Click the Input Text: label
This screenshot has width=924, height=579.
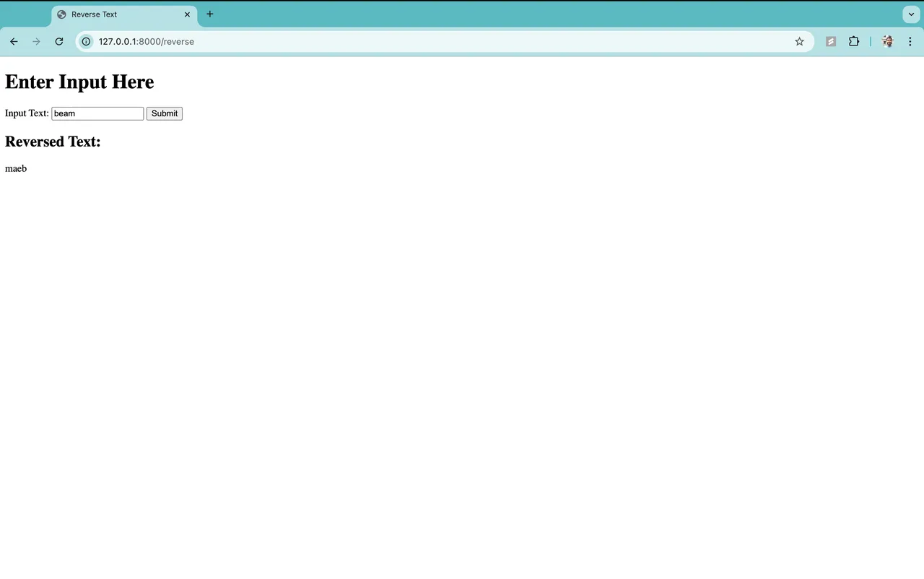(x=27, y=113)
